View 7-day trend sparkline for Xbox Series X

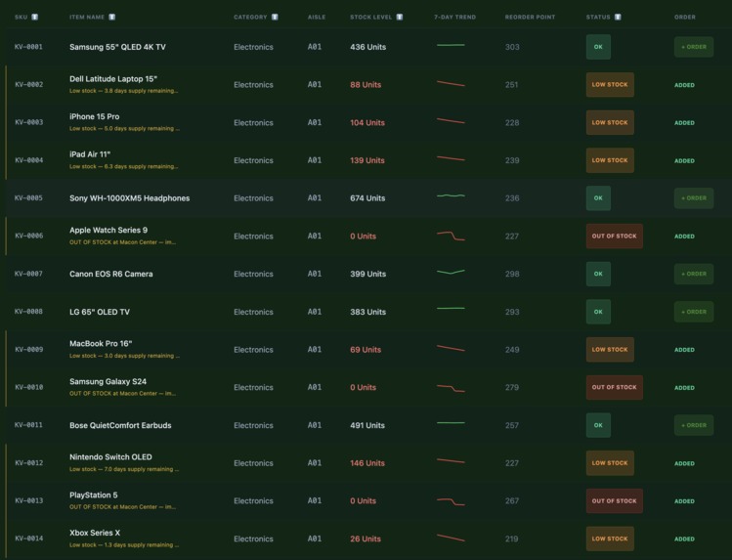click(x=451, y=538)
